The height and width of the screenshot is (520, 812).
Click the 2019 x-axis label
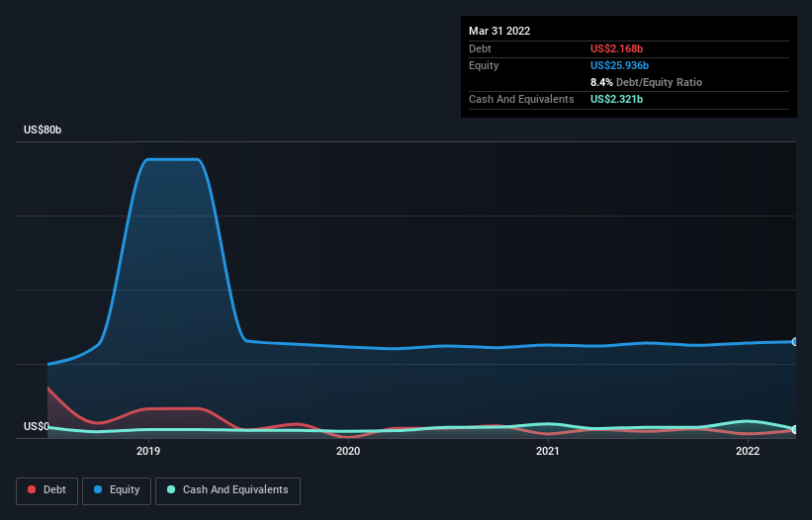coord(148,451)
